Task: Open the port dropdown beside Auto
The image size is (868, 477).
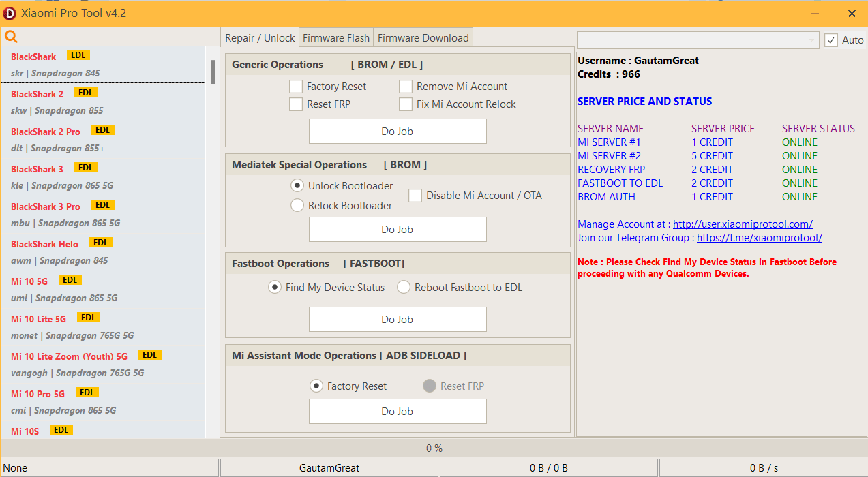Action: pos(698,40)
